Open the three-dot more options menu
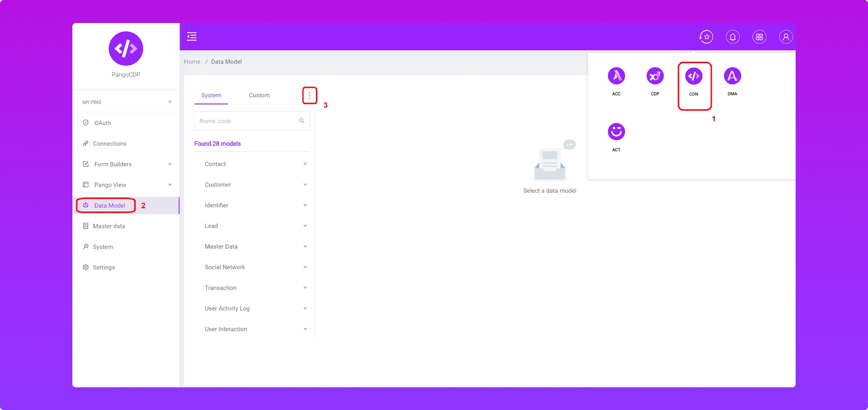The height and width of the screenshot is (410, 868). tap(310, 95)
